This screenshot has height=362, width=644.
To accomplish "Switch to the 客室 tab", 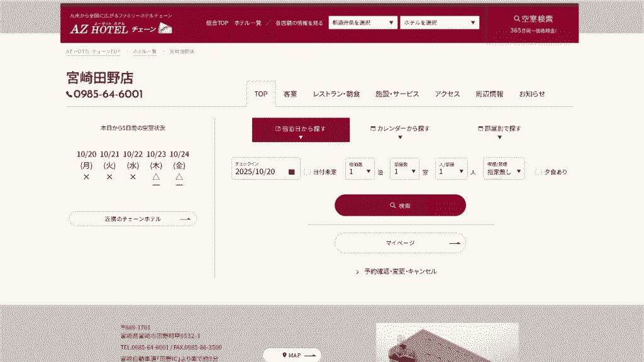I will click(290, 94).
